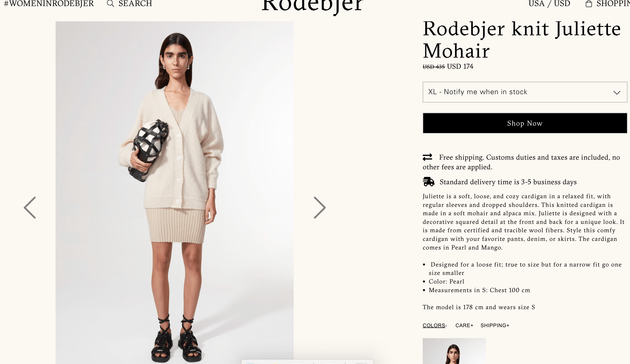630x364 pixels.
Task: Expand size dropdown chevron arrow
Action: pyautogui.click(x=617, y=92)
